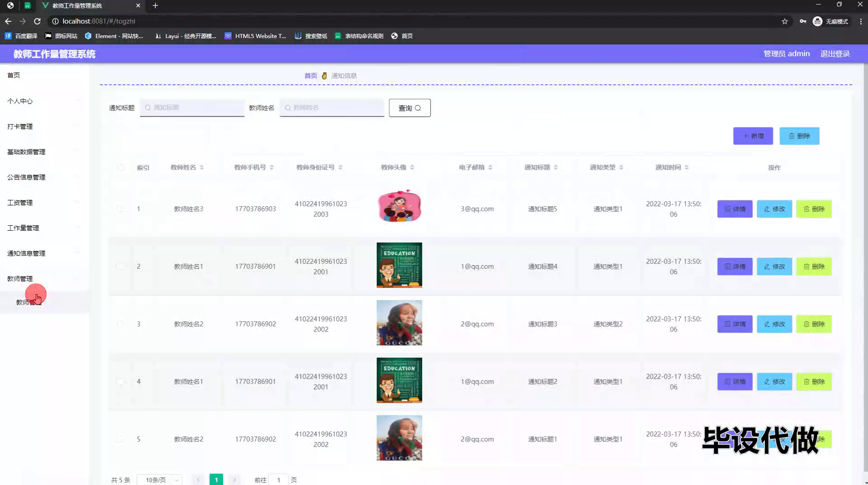Open 详情 for 通知标题5 row
868x485 pixels.
pos(735,209)
